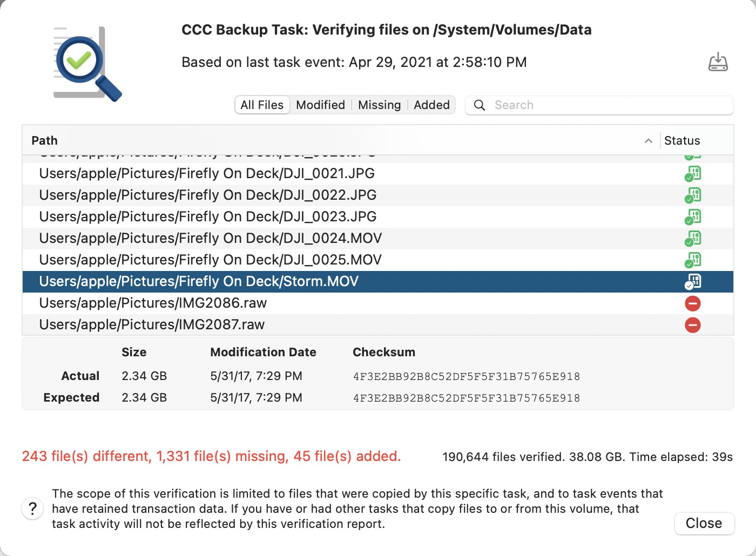
Task: Sort the list by Status column header
Action: click(x=682, y=141)
